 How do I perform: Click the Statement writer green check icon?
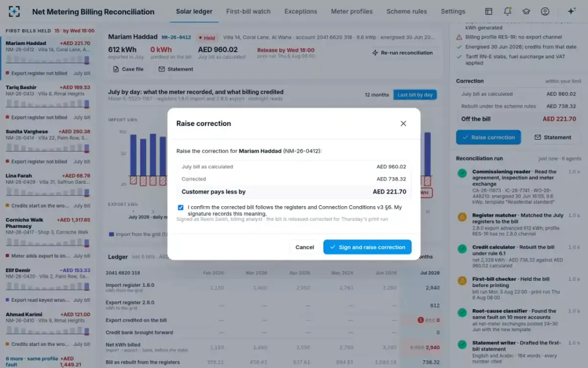462,344
